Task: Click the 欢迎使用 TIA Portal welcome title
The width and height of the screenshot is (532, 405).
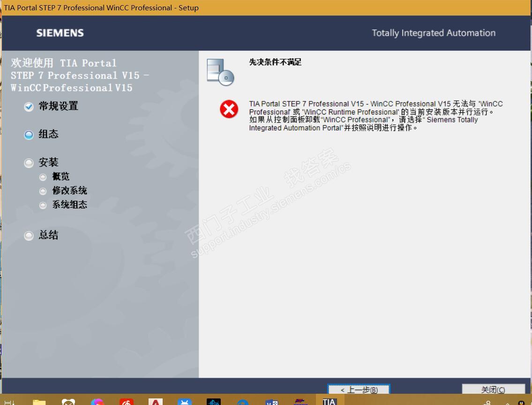Action: 80,75
